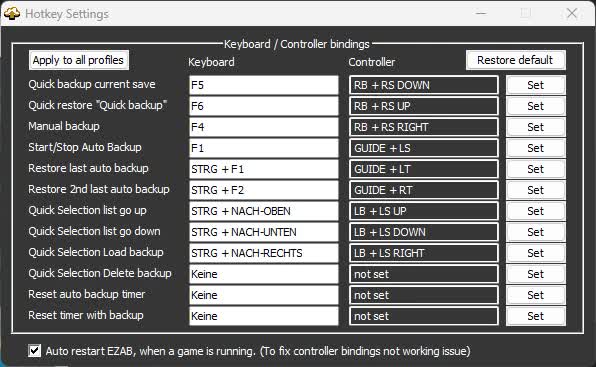This screenshot has width=596, height=367.
Task: Click Restore default button
Action: (x=515, y=60)
